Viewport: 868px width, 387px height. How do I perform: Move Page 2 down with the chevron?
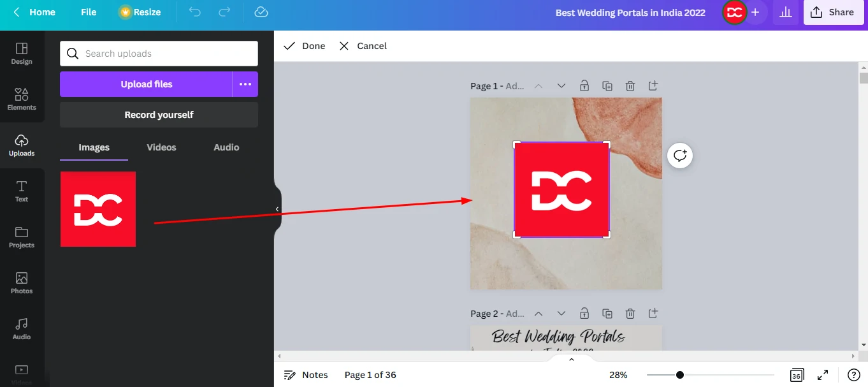coord(561,314)
